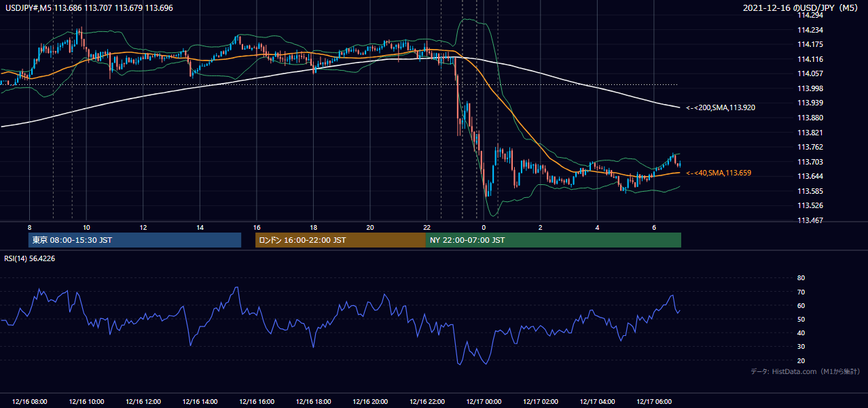This screenshot has height=408, width=868.
Task: Click the 114.234 price axis label
Action: [810, 30]
